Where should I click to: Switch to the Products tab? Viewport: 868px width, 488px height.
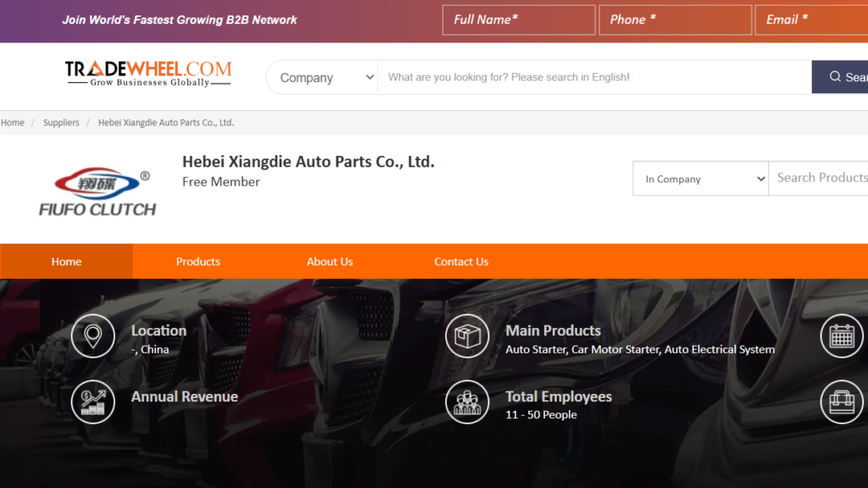[198, 262]
